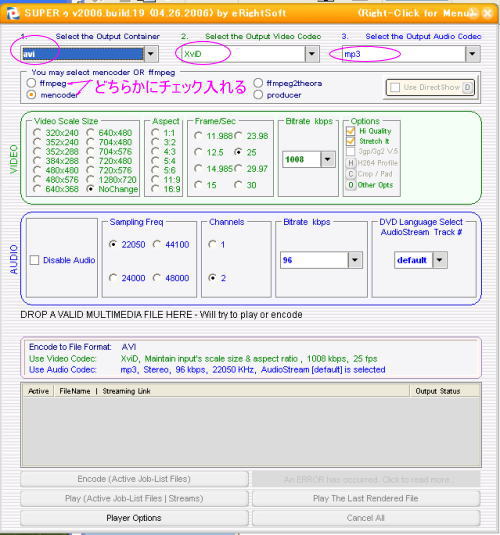Choose 2 audio channels
Image resolution: width=500 pixels, height=535 pixels.
[212, 278]
